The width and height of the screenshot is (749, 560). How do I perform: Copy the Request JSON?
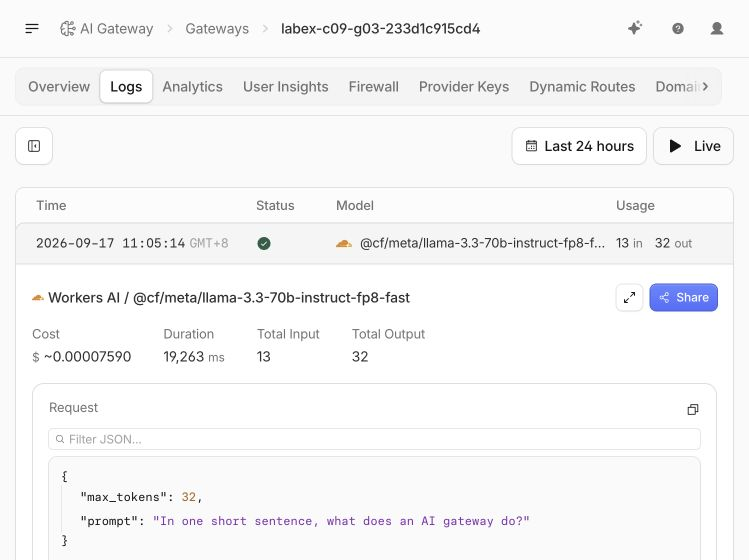tap(693, 409)
